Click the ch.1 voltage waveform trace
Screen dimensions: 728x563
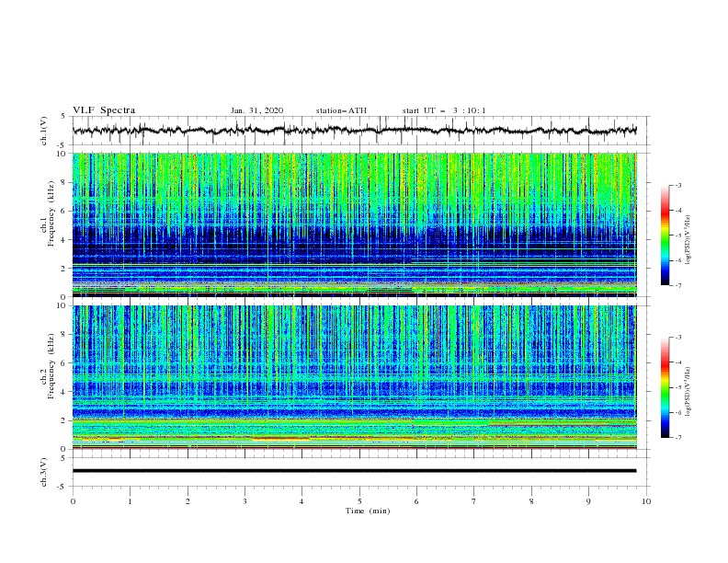click(x=354, y=131)
